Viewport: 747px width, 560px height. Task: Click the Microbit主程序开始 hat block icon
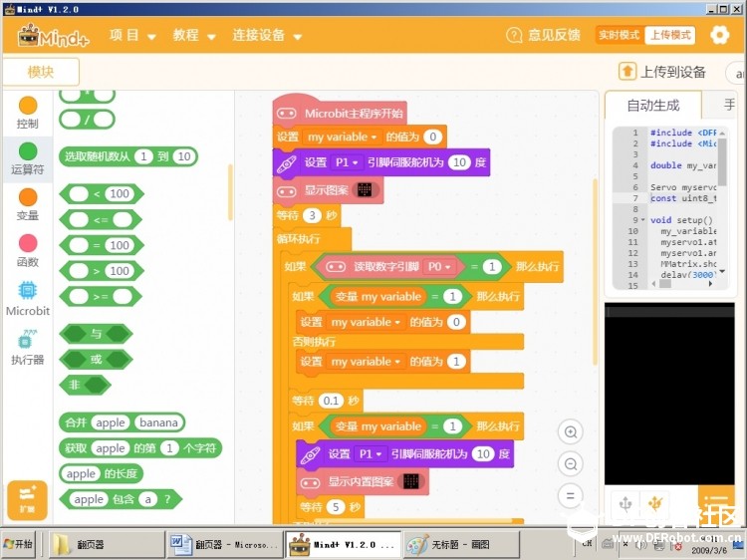pos(287,114)
